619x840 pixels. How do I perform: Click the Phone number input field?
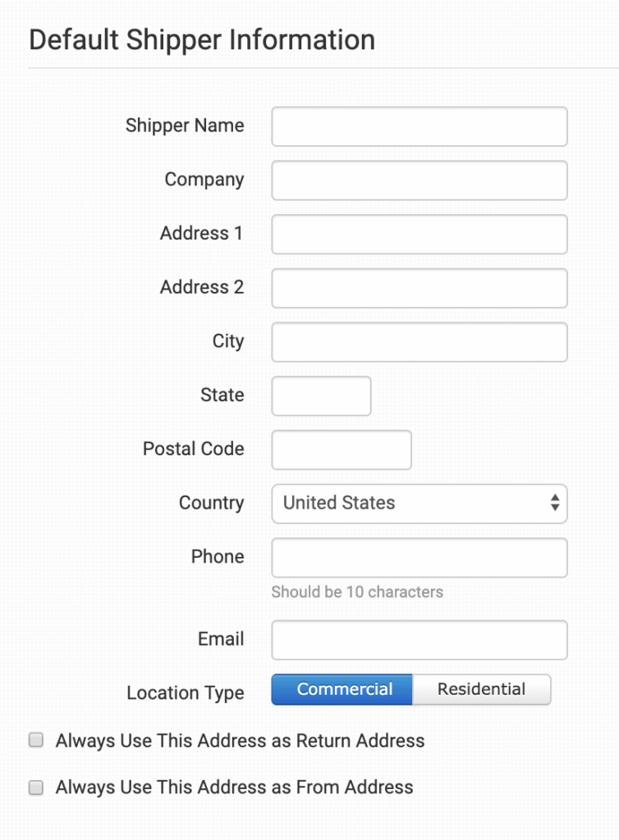pyautogui.click(x=419, y=558)
